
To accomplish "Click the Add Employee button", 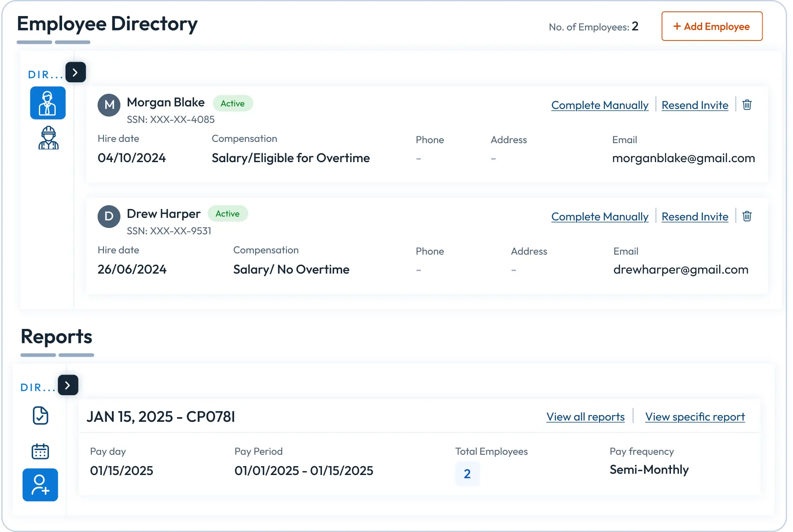I will [712, 26].
